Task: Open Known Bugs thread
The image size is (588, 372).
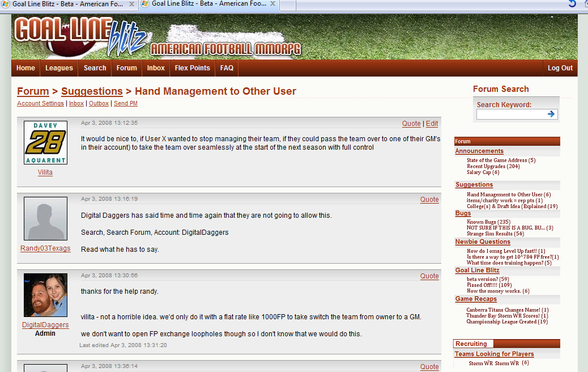Action: point(488,222)
